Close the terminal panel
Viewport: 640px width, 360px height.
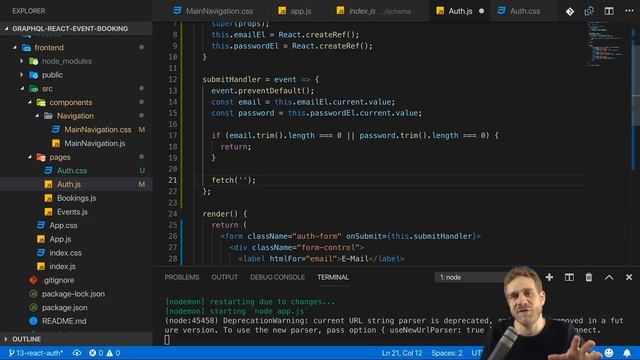click(629, 277)
